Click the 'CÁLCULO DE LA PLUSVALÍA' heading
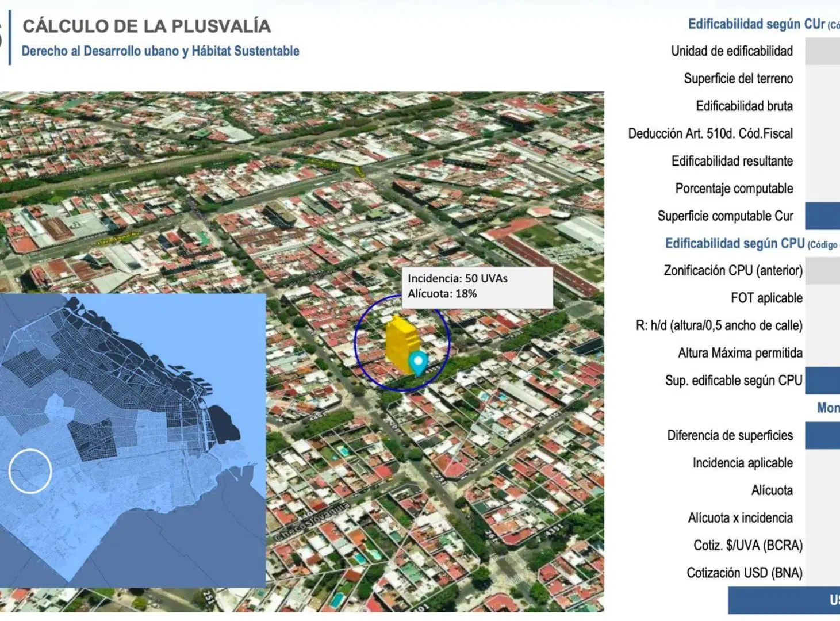 (x=147, y=26)
